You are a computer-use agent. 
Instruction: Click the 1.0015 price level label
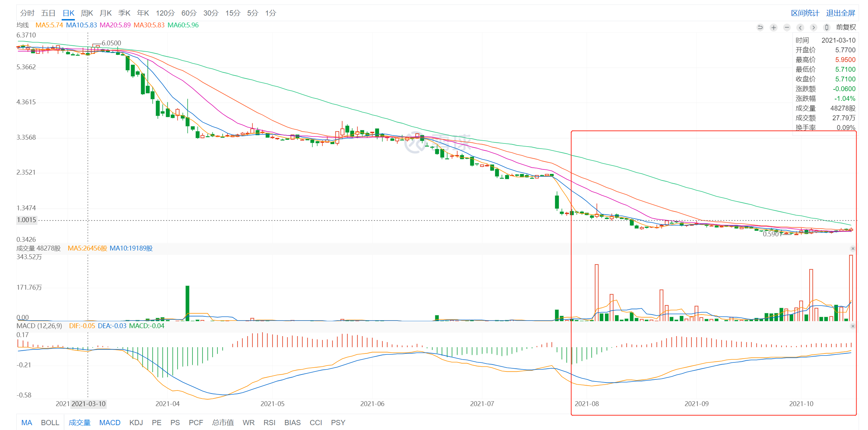coord(27,220)
